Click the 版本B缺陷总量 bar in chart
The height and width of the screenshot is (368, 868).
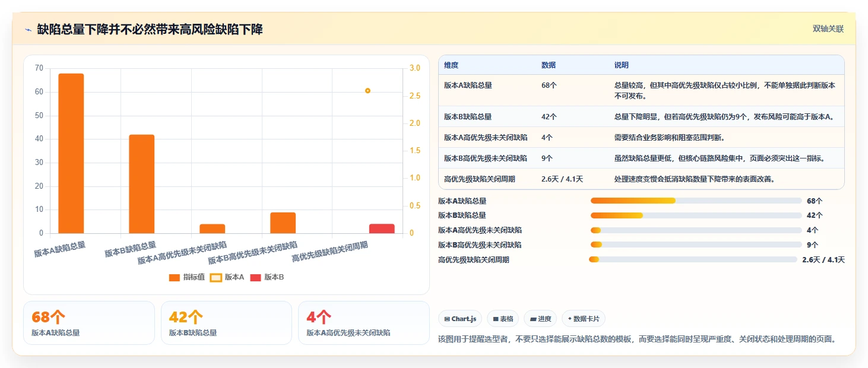coord(142,184)
